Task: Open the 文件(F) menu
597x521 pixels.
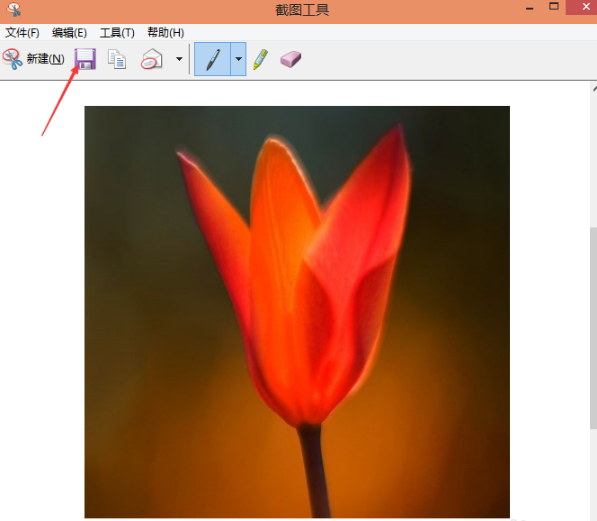Action: pyautogui.click(x=22, y=33)
